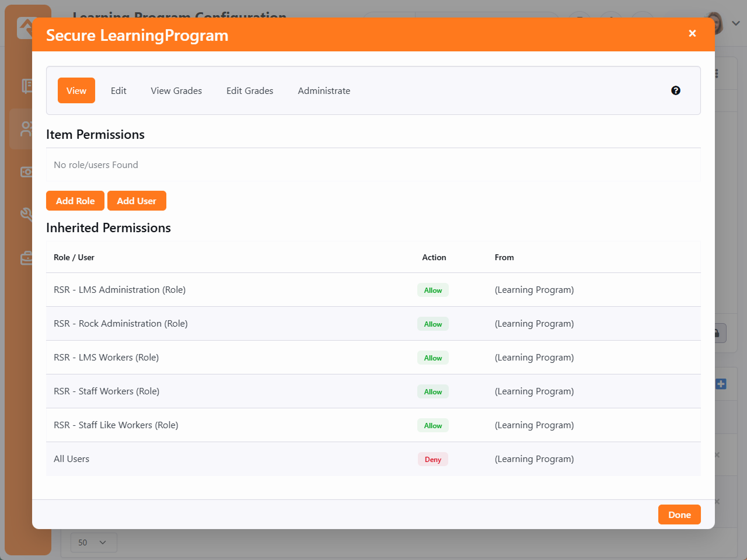The width and height of the screenshot is (747, 560).
Task: Go to the Administrate tab
Action: 324,90
